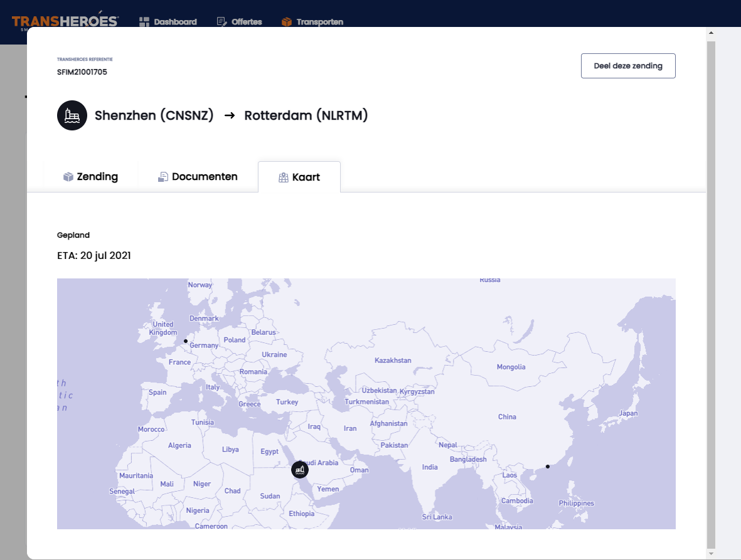This screenshot has width=741, height=560.
Task: Click the Turkey label on map
Action: (287, 402)
